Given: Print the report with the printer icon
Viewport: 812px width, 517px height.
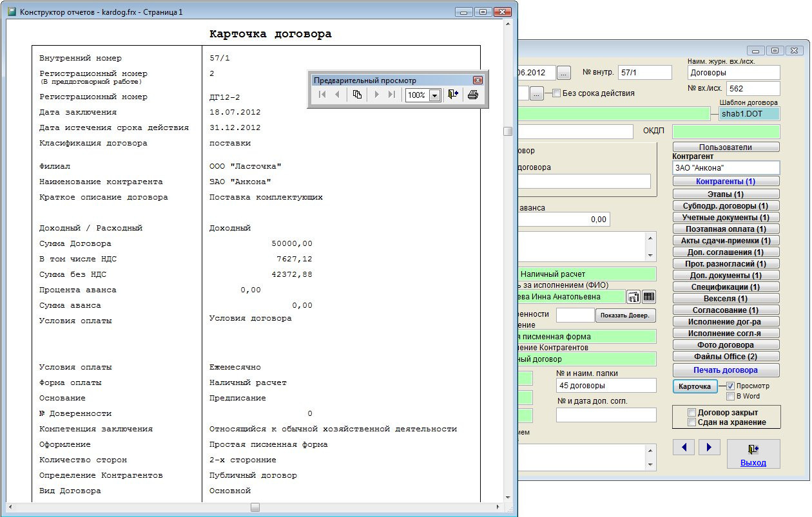Looking at the screenshot, I should pyautogui.click(x=472, y=95).
